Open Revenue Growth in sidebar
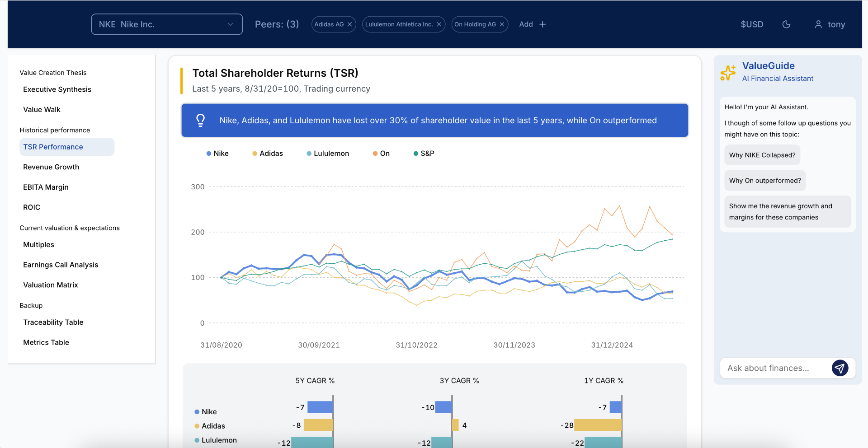Screen dimensions: 868x448 (51, 167)
